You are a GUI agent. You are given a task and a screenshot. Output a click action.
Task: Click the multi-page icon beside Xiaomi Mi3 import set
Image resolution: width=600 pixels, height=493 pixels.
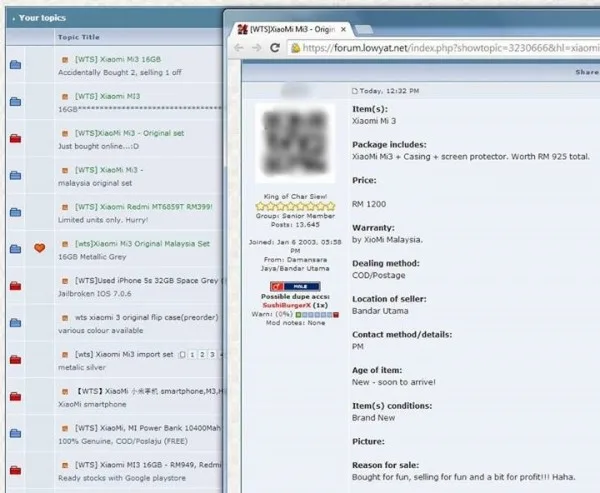coord(182,355)
